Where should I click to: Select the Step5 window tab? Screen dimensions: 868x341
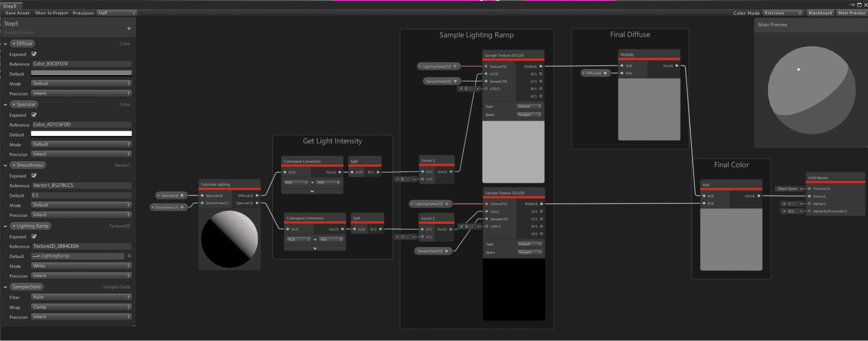pyautogui.click(x=10, y=6)
